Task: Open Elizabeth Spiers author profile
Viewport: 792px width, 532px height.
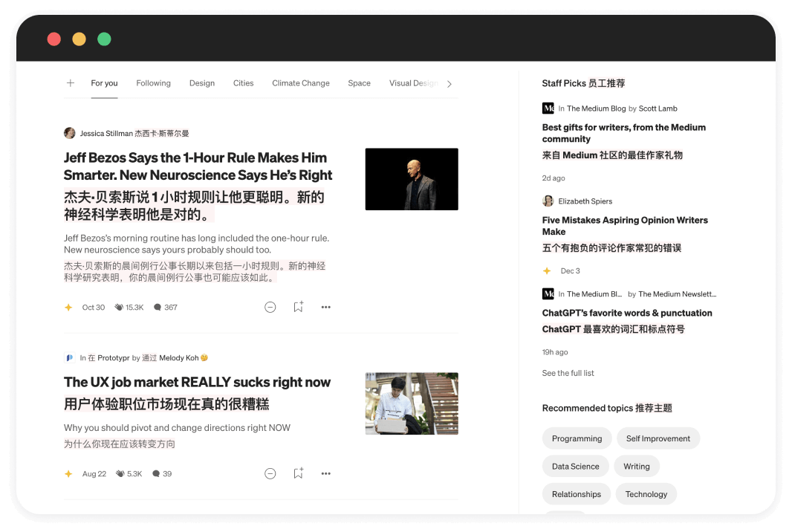Action: pos(585,201)
